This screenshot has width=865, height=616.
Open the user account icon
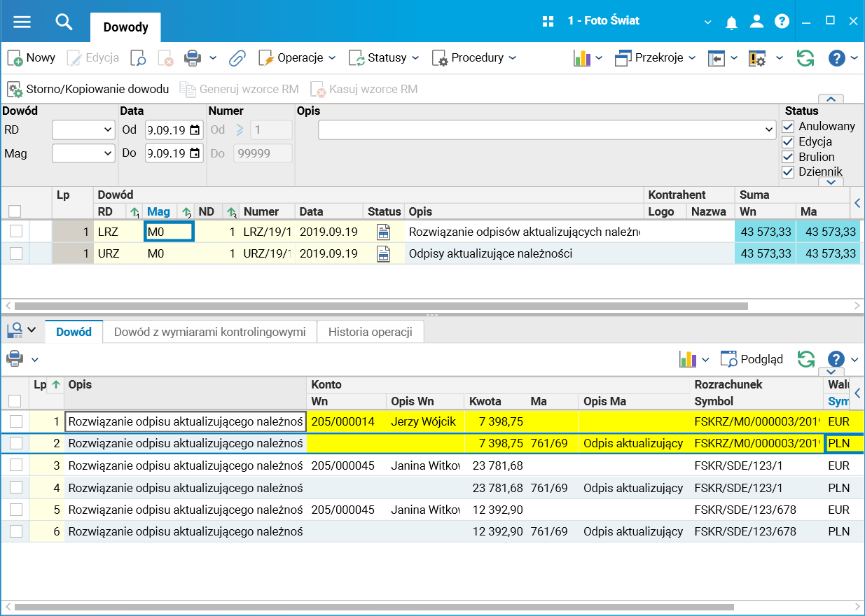(756, 22)
